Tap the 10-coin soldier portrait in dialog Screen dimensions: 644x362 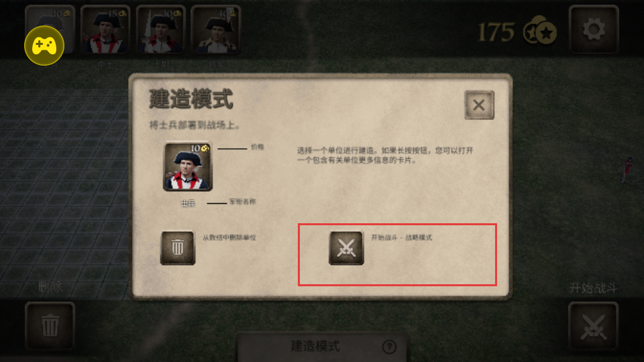pos(188,166)
